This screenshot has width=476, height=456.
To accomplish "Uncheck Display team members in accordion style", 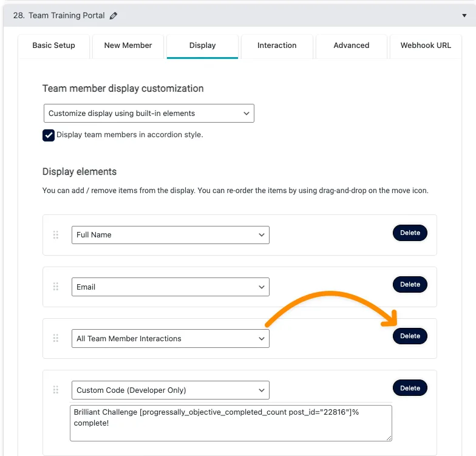I will click(49, 135).
